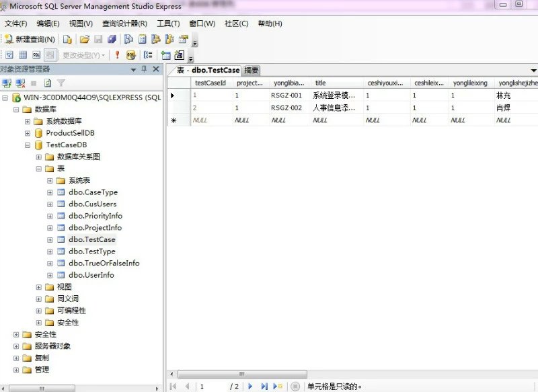
Task: Expand the 系统数据库 folder
Action: tap(28, 122)
